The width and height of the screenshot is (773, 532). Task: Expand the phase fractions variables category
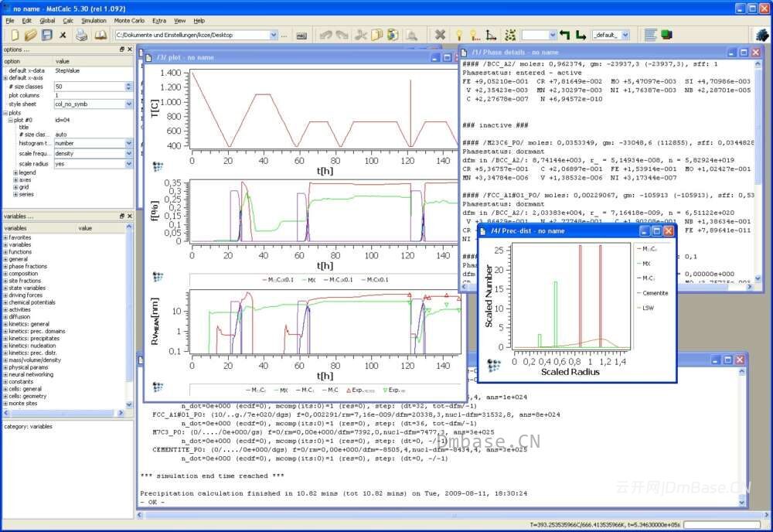(x=5, y=266)
